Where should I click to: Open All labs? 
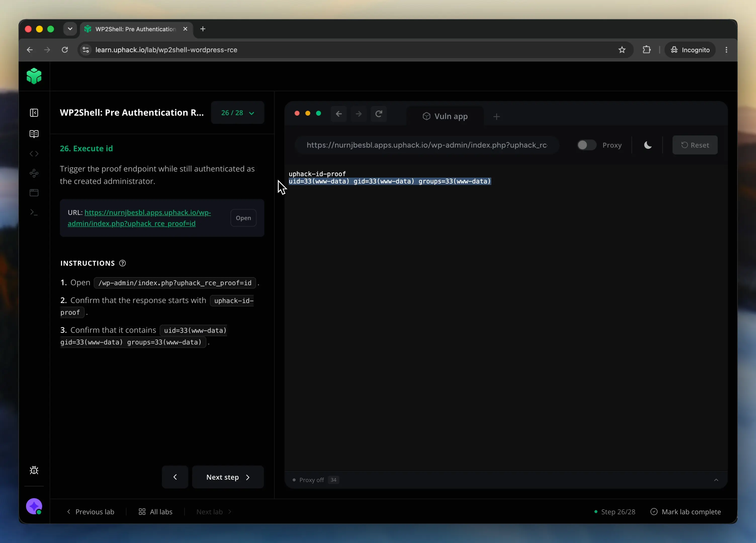coord(156,512)
